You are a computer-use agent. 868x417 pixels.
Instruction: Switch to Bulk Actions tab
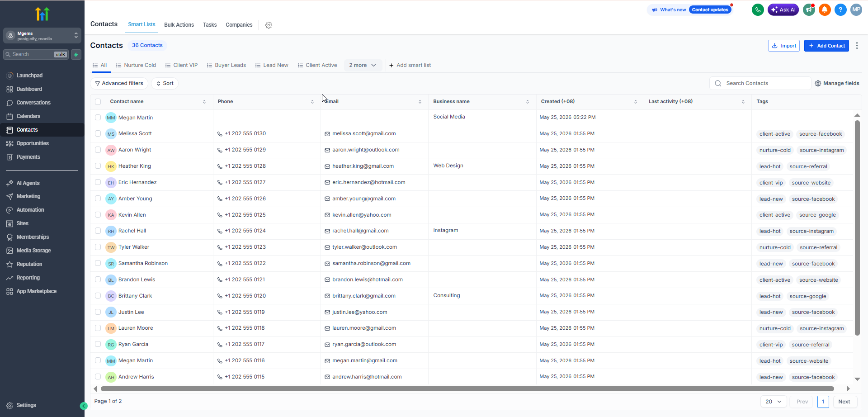(x=179, y=25)
